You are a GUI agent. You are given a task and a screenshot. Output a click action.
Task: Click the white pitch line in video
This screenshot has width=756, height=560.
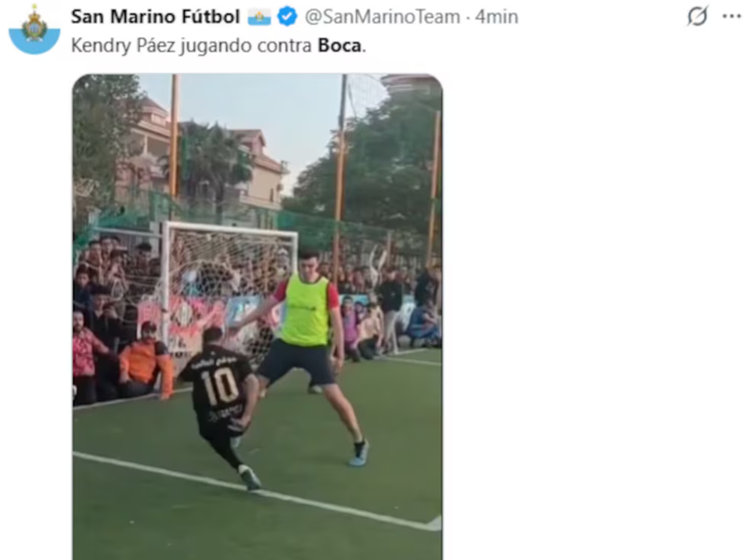point(256,491)
